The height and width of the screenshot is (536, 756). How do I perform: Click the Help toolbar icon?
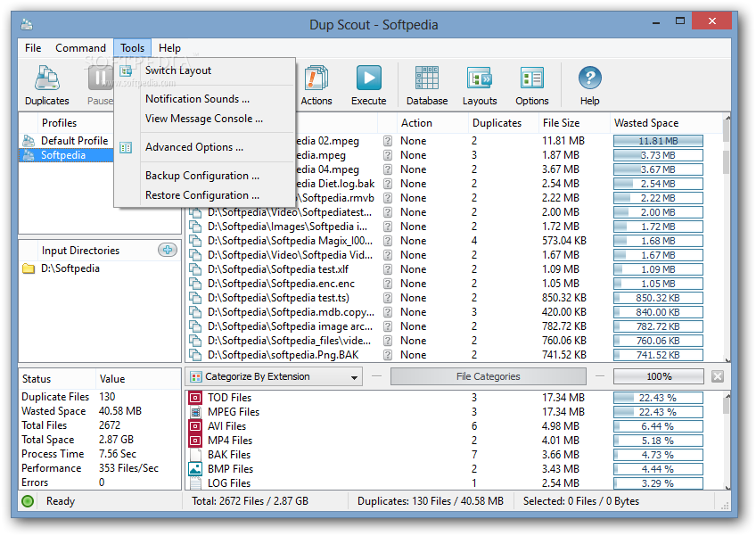[x=589, y=86]
